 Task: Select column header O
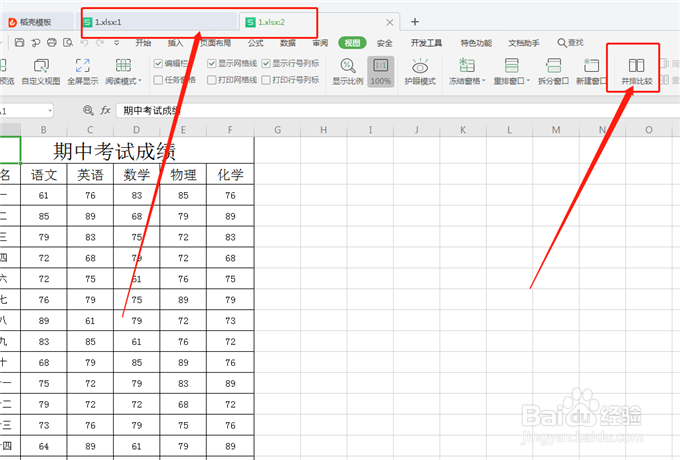(649, 130)
